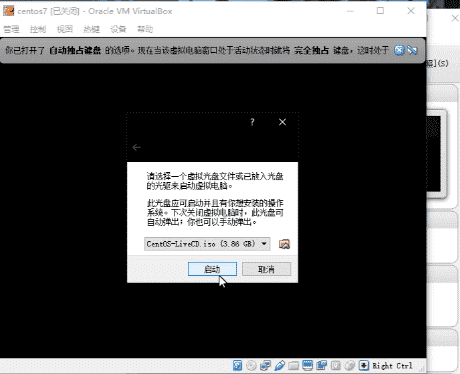
Task: Open the 视图 menu
Action: click(65, 29)
